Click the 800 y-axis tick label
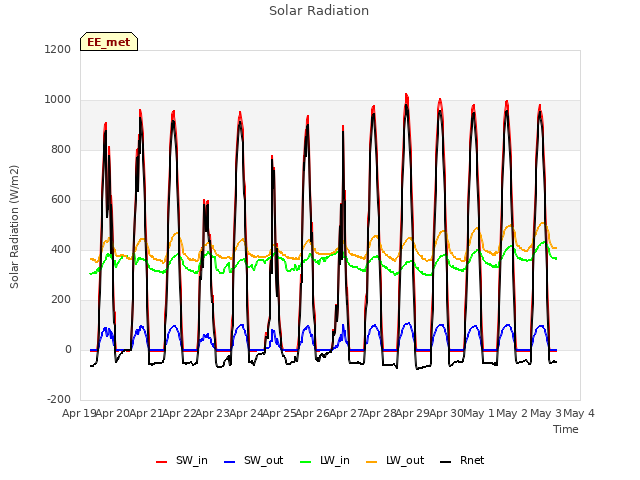Viewport: 640px width, 480px height. tap(60, 149)
